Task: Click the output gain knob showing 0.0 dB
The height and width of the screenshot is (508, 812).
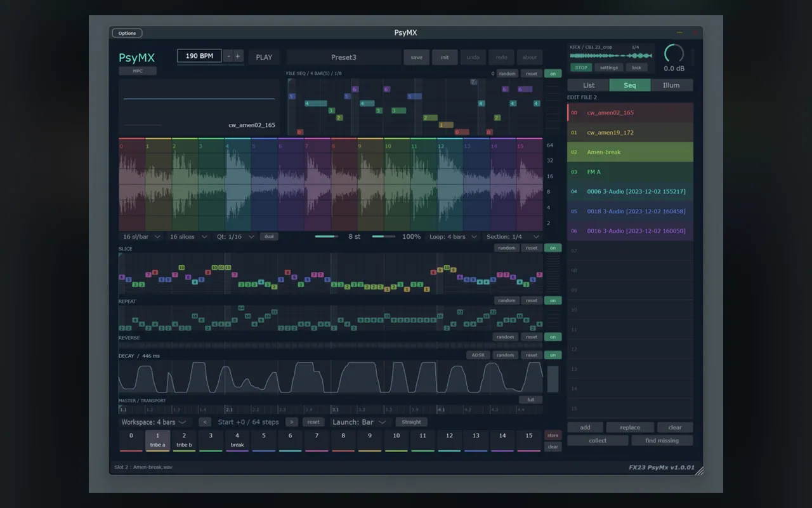Action: click(x=674, y=53)
